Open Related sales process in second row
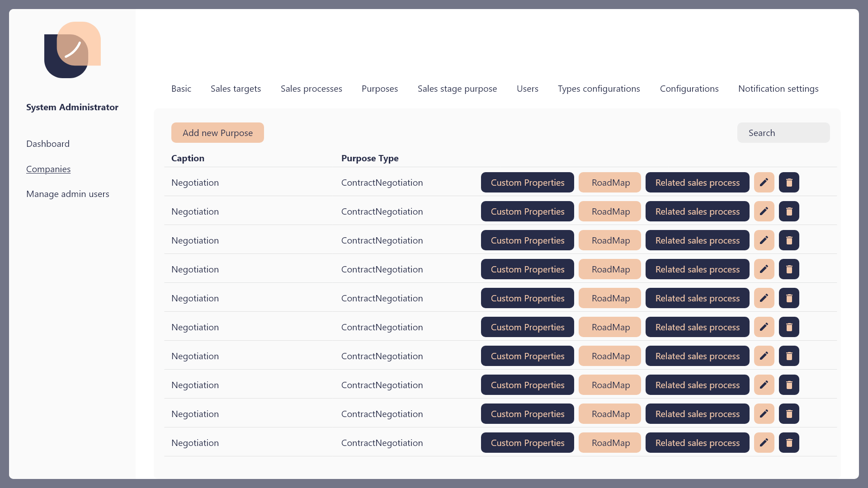The width and height of the screenshot is (868, 488). click(x=697, y=211)
